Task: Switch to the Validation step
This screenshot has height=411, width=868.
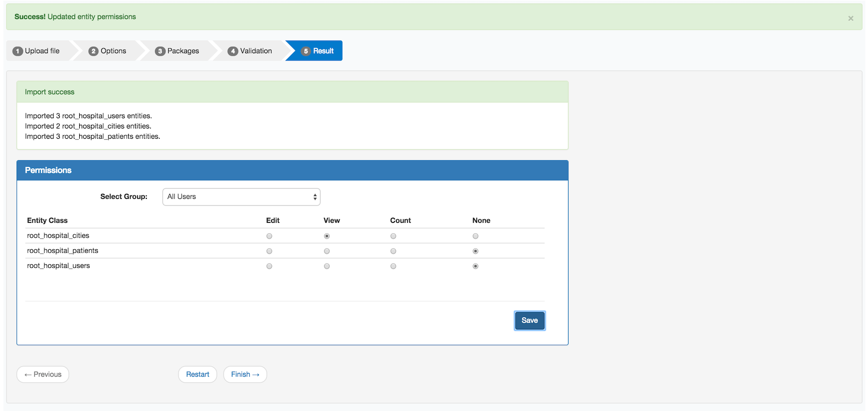Action: pyautogui.click(x=250, y=51)
